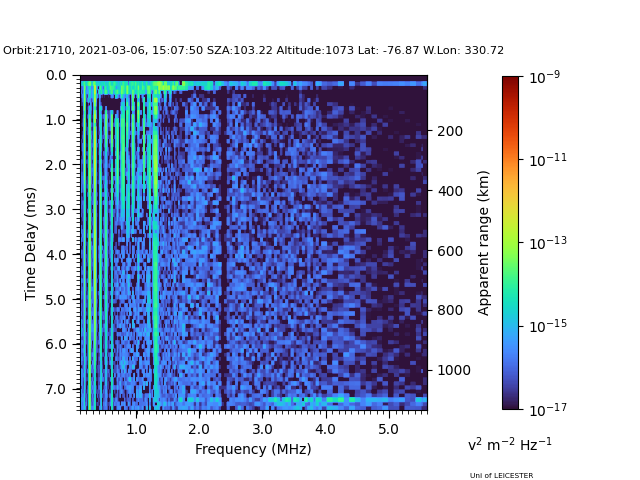
Task: Click the colorbar units 'v² m⁻² Hz⁻¹'
Action: [x=510, y=444]
